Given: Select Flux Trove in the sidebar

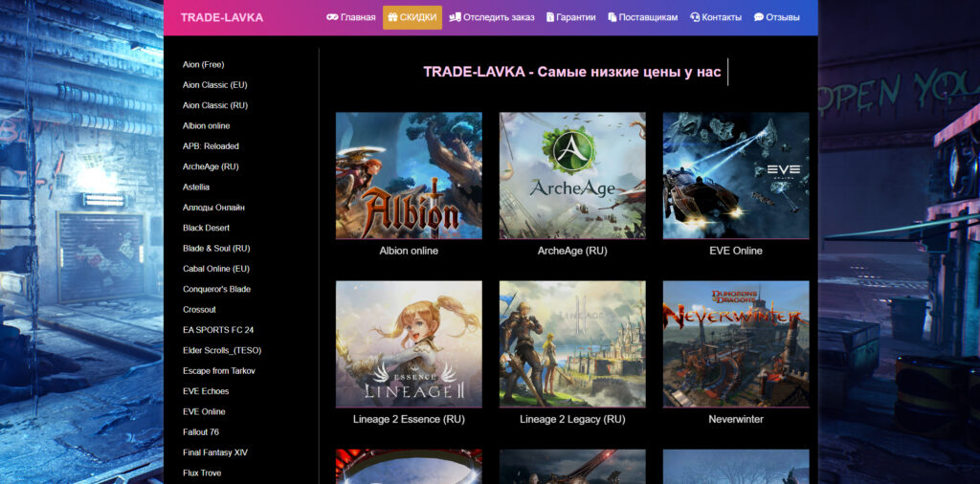Looking at the screenshot, I should click(x=202, y=473).
